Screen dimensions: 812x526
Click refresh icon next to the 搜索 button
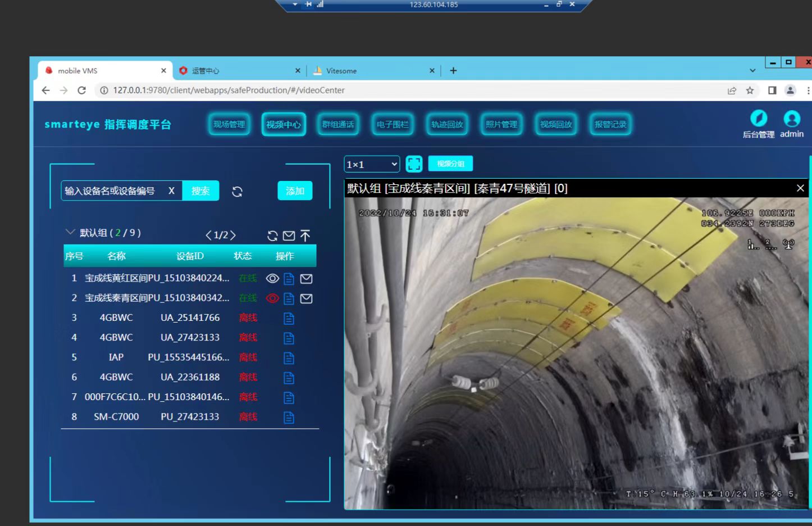(x=237, y=192)
